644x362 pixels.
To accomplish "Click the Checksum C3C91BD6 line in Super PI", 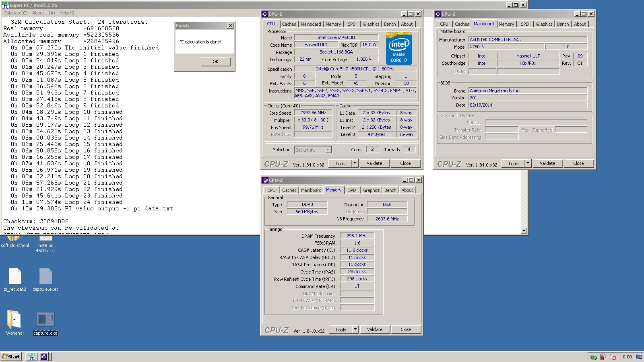I will [36, 221].
